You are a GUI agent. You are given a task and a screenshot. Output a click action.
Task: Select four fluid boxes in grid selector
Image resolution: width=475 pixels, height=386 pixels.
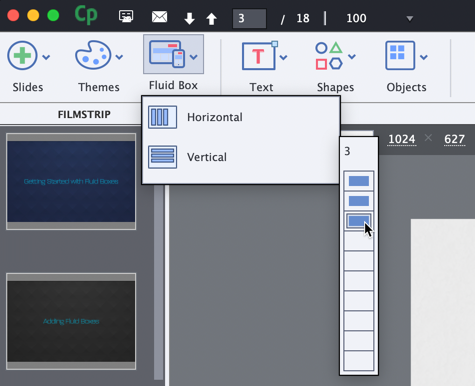click(359, 241)
